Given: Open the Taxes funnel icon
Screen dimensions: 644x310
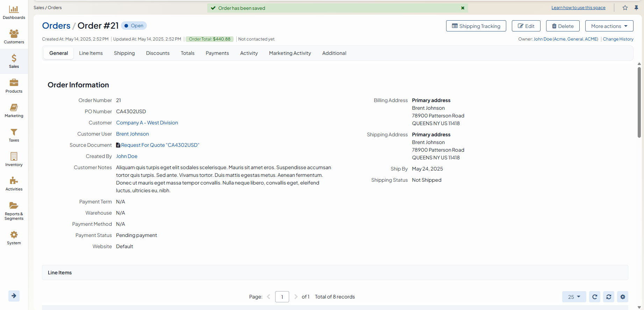Looking at the screenshot, I should tap(14, 132).
